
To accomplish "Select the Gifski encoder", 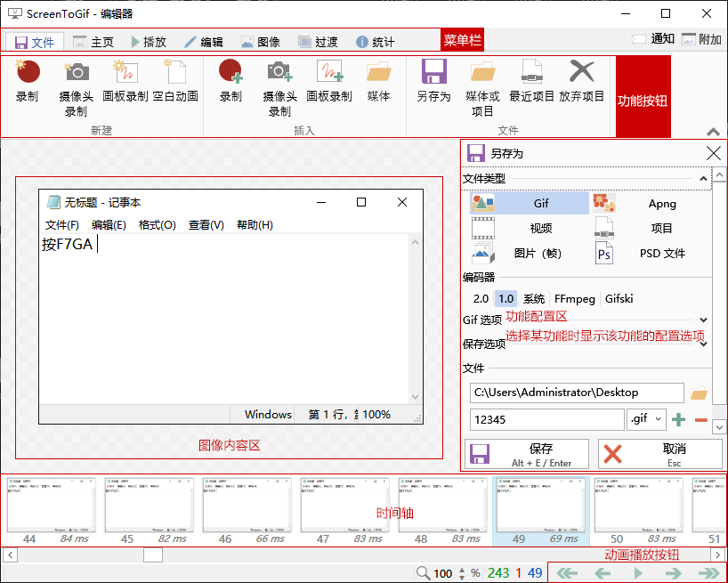I will 619,298.
